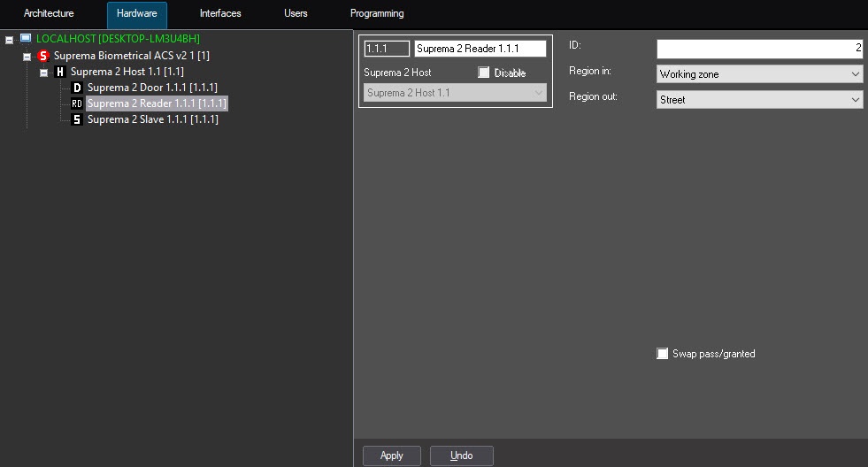Screen dimensions: 868x467
Task: Click the H icon for Suprema 2 Host
Action: tap(60, 72)
